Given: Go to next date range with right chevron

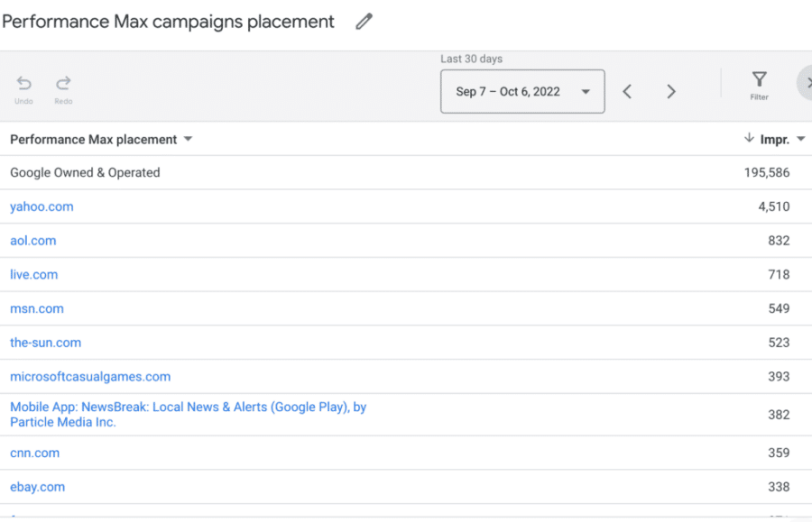Looking at the screenshot, I should coord(671,92).
